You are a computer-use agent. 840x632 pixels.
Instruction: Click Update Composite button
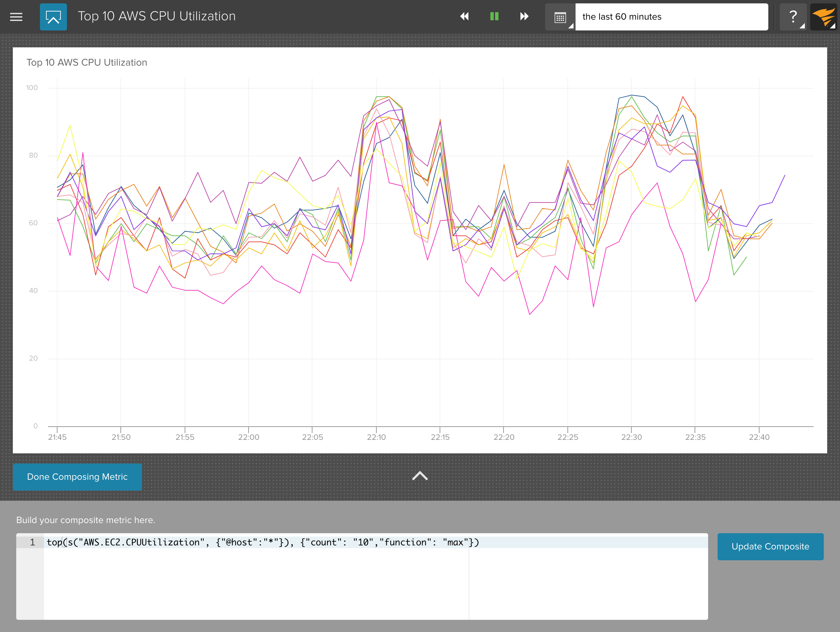click(770, 546)
